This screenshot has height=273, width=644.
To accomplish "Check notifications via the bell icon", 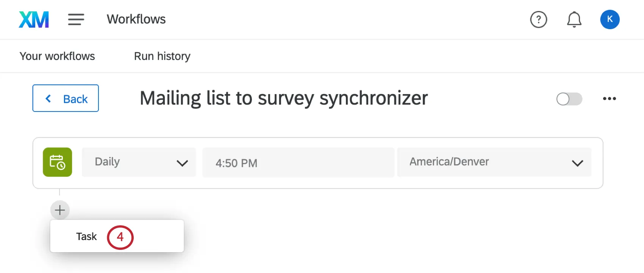I will (574, 19).
